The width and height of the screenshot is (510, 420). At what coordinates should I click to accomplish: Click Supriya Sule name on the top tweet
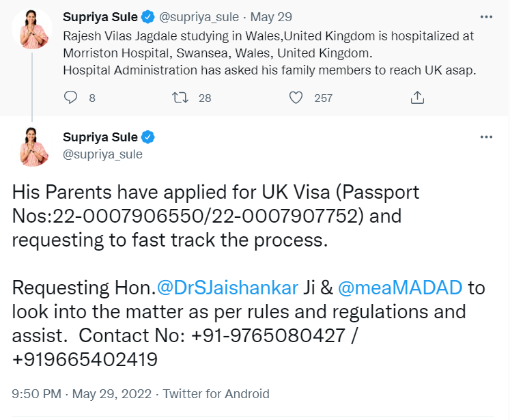coord(100,16)
